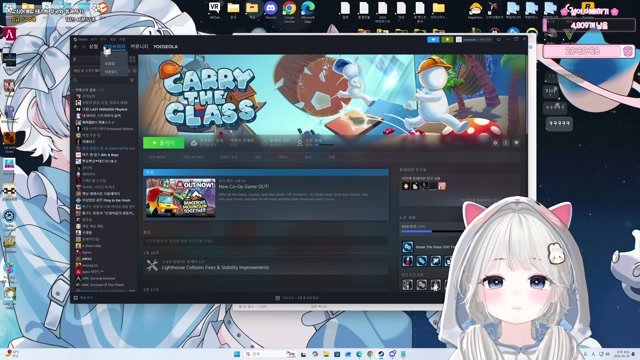The height and width of the screenshot is (360, 640).
Task: Select the Bits & Bops library entry
Action: pos(97,155)
